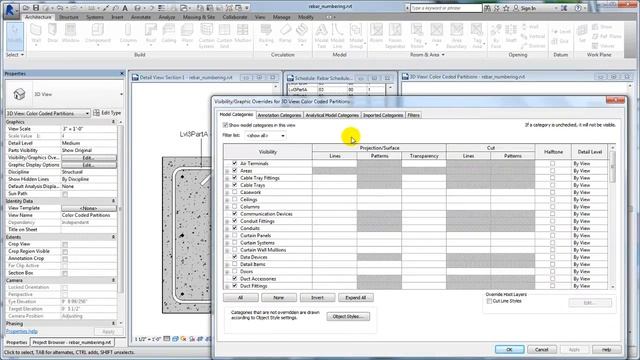Select the Curtain System tool

point(207,36)
